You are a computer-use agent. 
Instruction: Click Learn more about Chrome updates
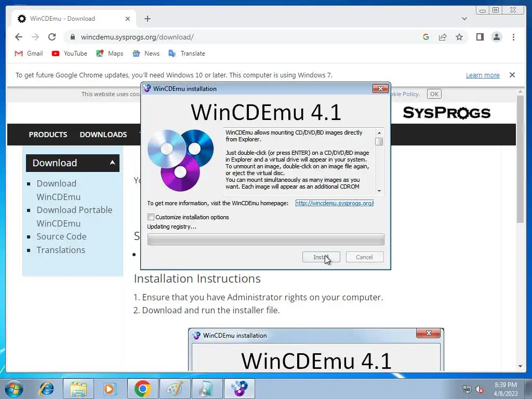(483, 75)
